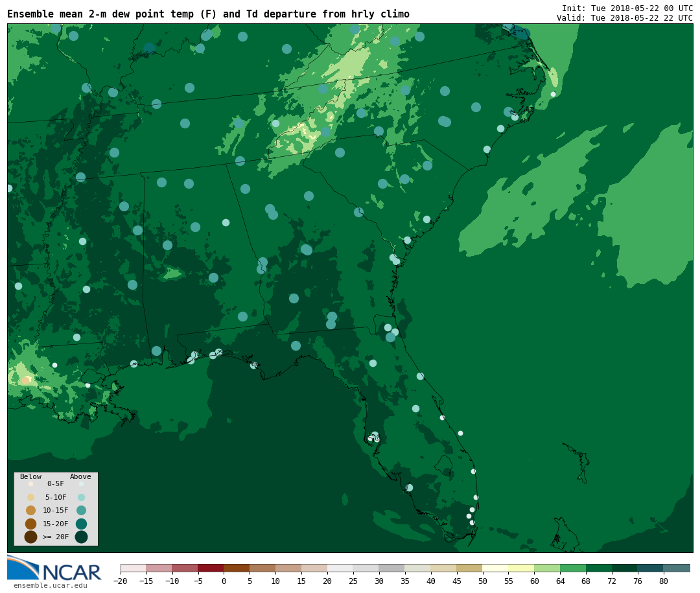This screenshot has height=593, width=700.
Task: Pick the gray-teal swatch right of 80
Action: pyautogui.click(x=676, y=568)
